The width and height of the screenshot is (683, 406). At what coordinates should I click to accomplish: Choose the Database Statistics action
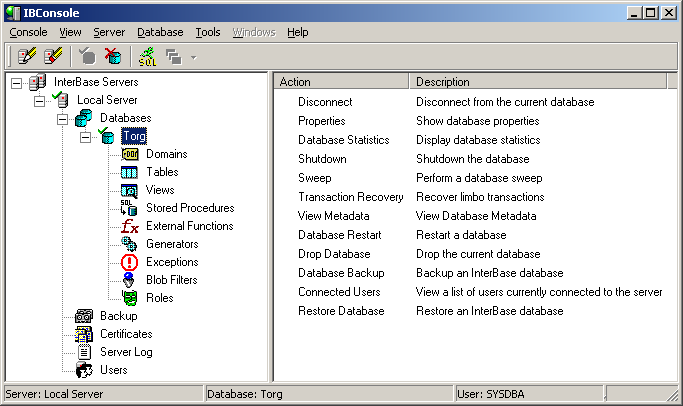point(344,140)
